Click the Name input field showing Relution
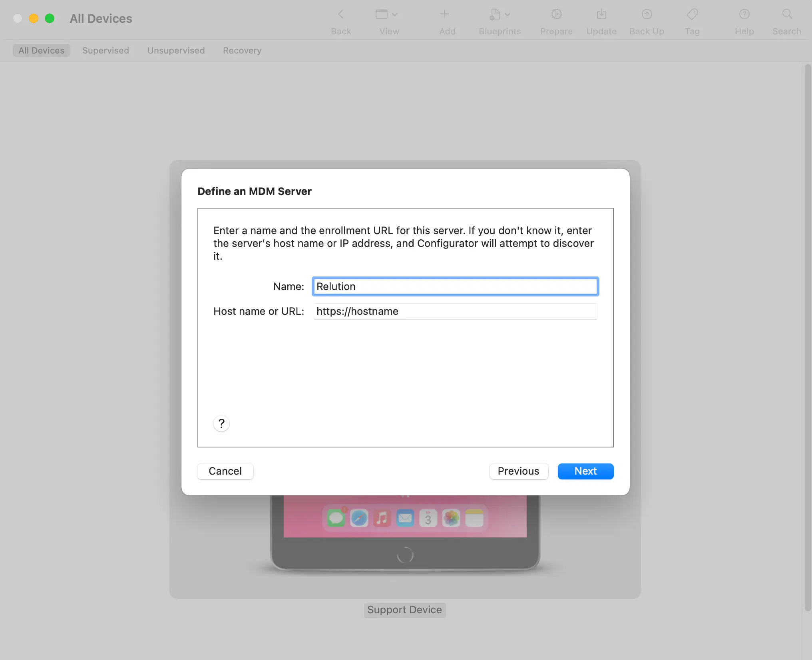 pyautogui.click(x=455, y=286)
